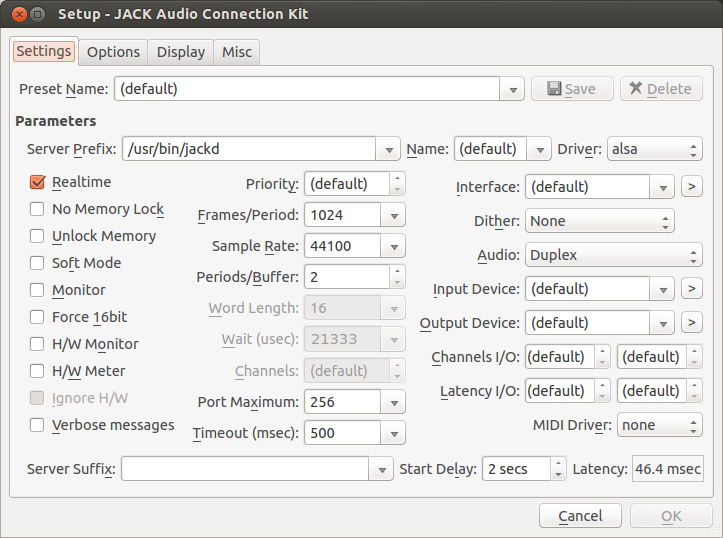Expand the Preset Name dropdown
723x538 pixels.
click(512, 89)
